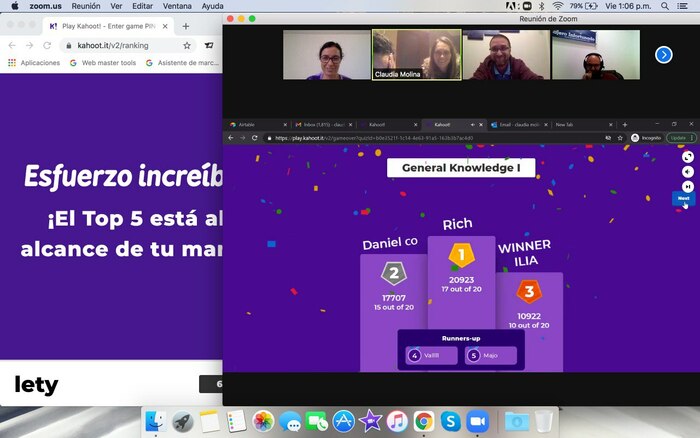Click the Bluetooth menu bar icon
700x438 pixels.
pyautogui.click(x=542, y=6)
